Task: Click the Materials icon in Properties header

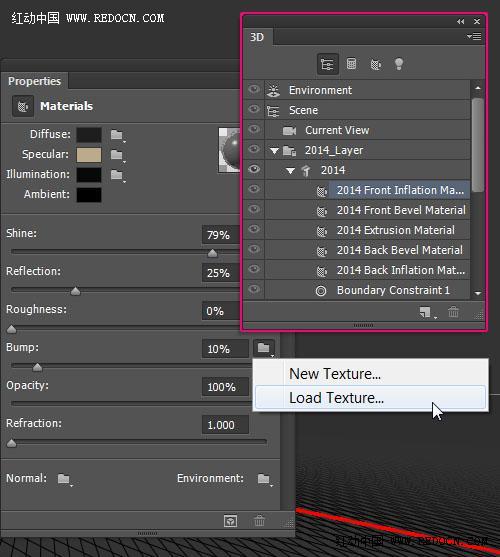Action: pyautogui.click(x=23, y=106)
